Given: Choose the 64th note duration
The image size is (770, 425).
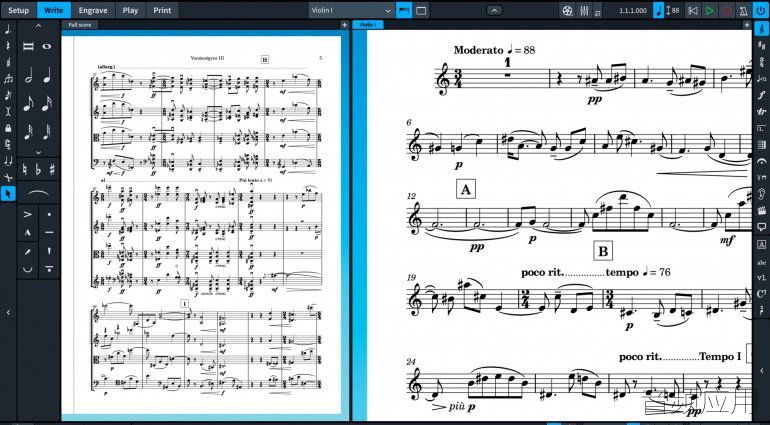Looking at the screenshot, I should tap(47, 132).
